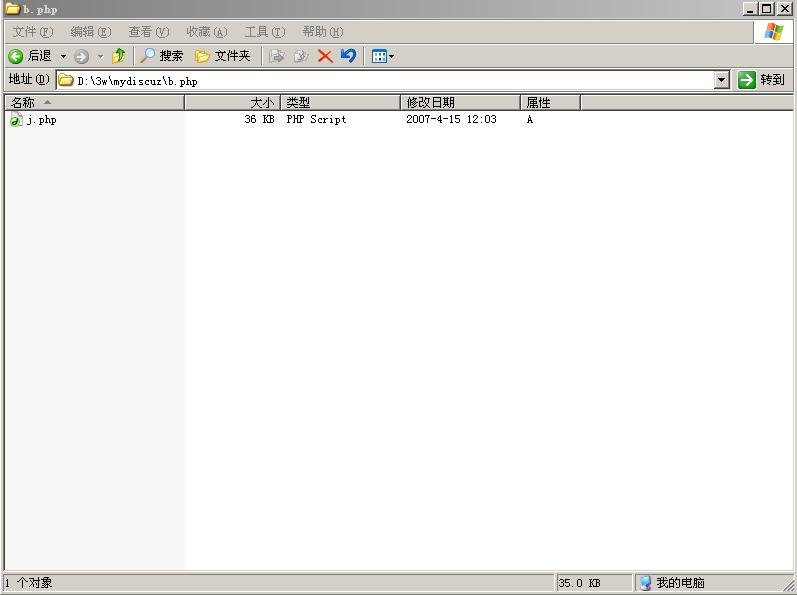797x595 pixels.
Task: Click the folder icon in address bar
Action: point(66,80)
